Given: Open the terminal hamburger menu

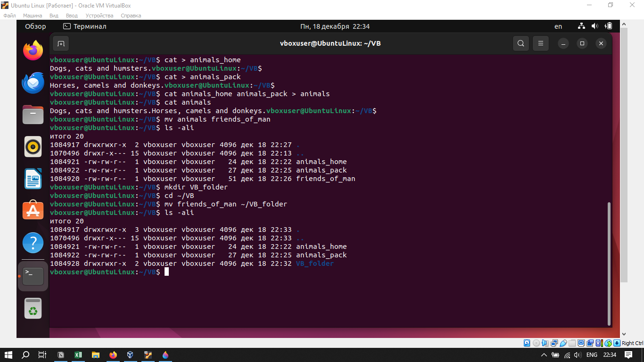Looking at the screenshot, I should [x=541, y=43].
